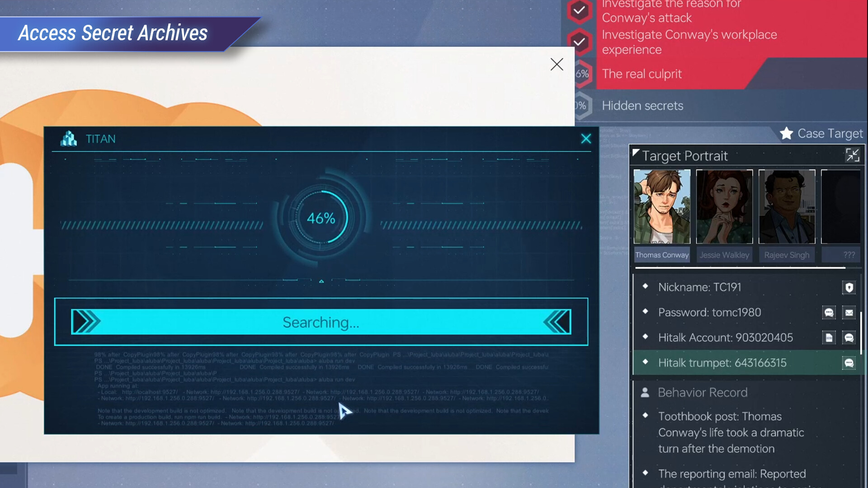Collapse the Target Portrait panel with shrink icon
The width and height of the screenshot is (868, 488).
[x=852, y=155]
